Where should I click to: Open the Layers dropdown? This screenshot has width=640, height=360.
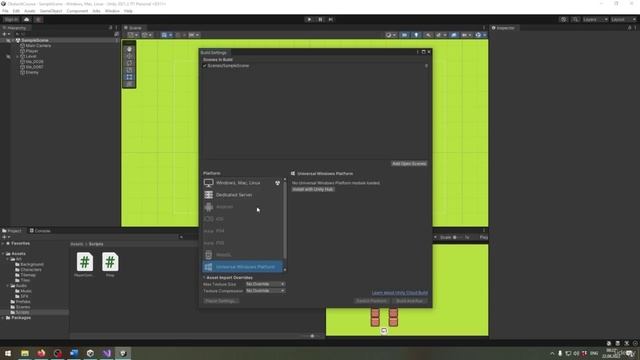(x=595, y=19)
